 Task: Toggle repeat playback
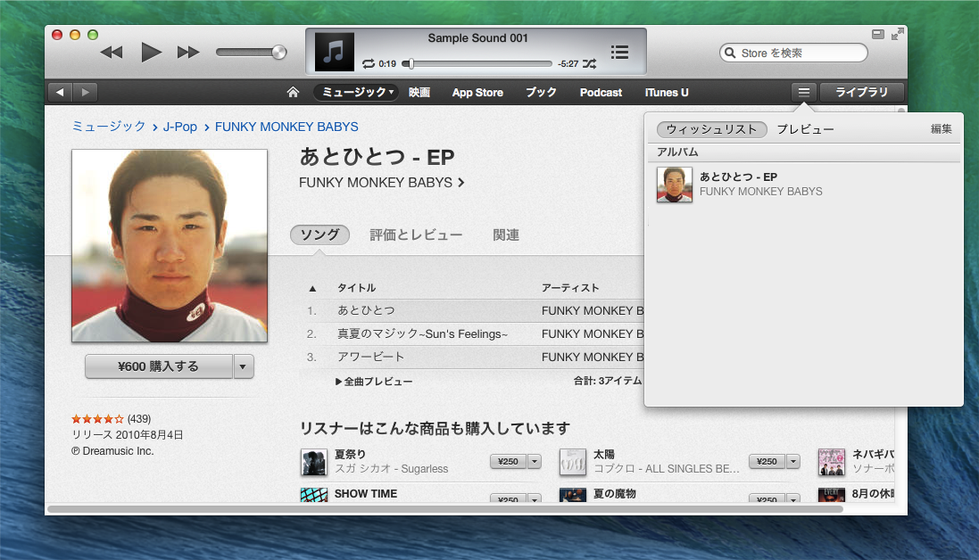[368, 64]
